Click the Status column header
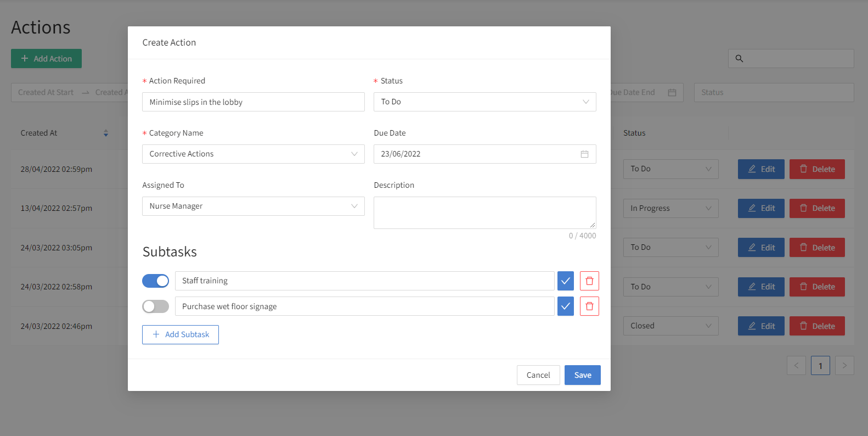The image size is (868, 436). pos(634,133)
